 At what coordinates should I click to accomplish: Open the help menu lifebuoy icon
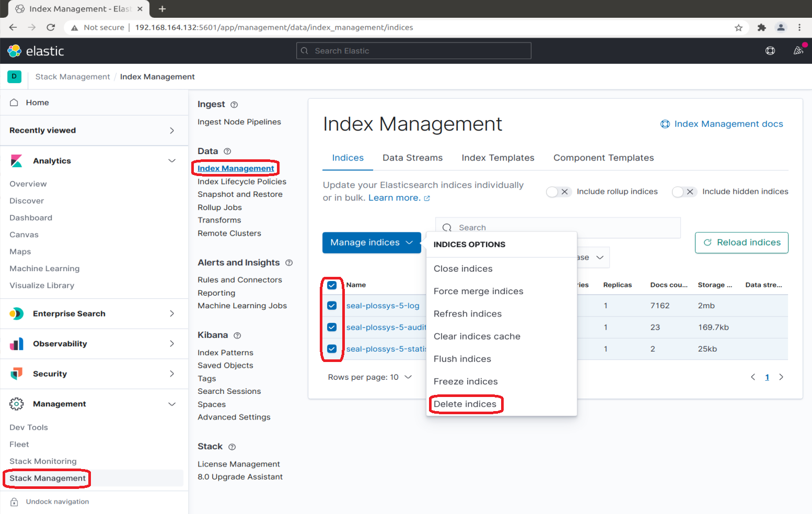[770, 51]
